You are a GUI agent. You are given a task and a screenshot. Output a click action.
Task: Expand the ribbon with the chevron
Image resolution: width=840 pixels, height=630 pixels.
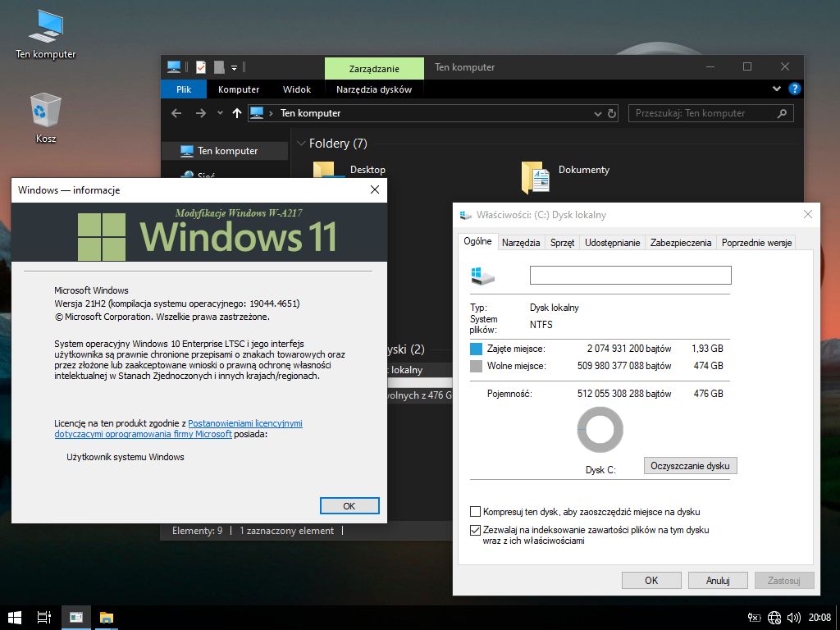click(776, 89)
